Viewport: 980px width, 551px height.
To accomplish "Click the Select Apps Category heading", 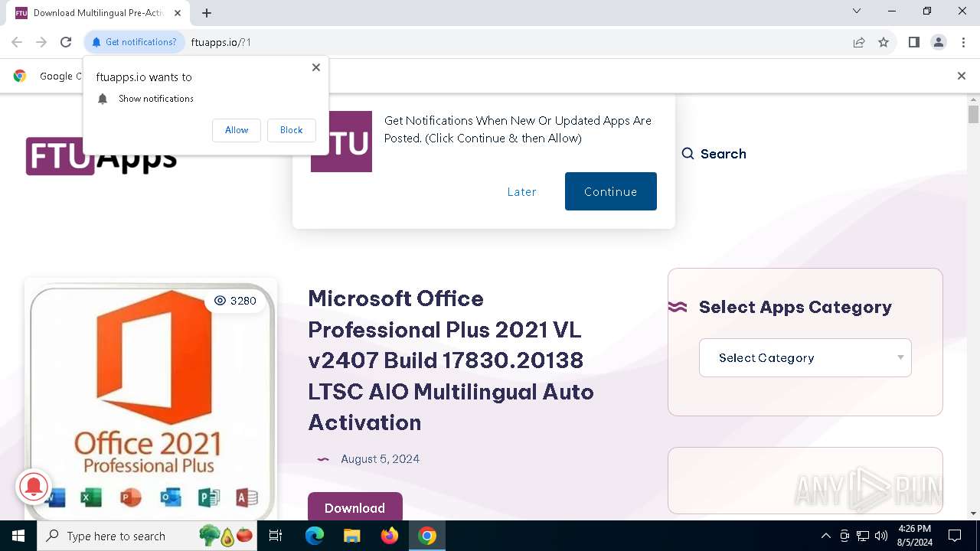I will (x=795, y=307).
